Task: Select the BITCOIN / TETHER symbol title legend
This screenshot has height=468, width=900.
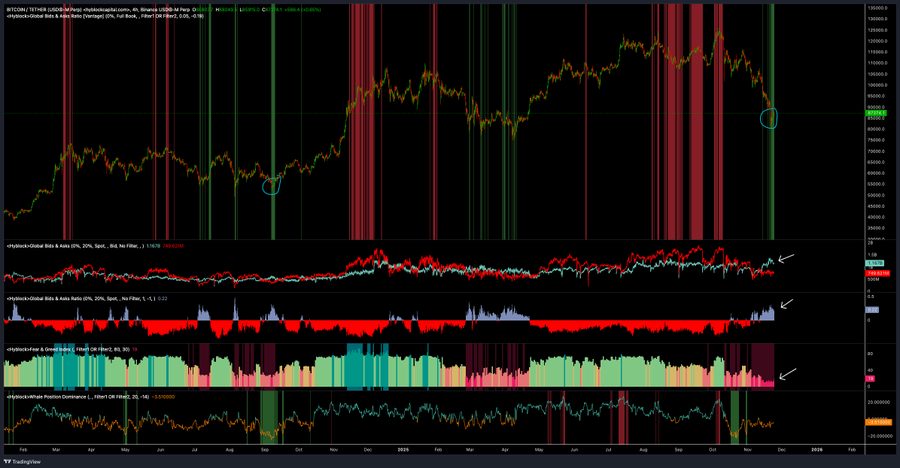Action: 98,10
